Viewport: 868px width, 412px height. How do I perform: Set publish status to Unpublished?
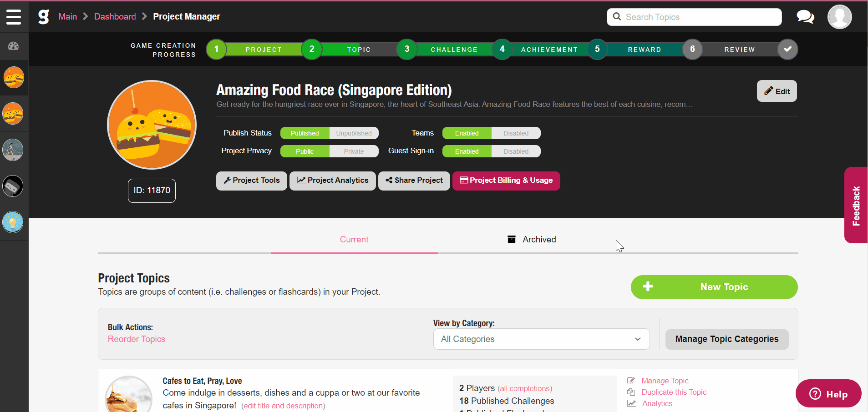[354, 133]
